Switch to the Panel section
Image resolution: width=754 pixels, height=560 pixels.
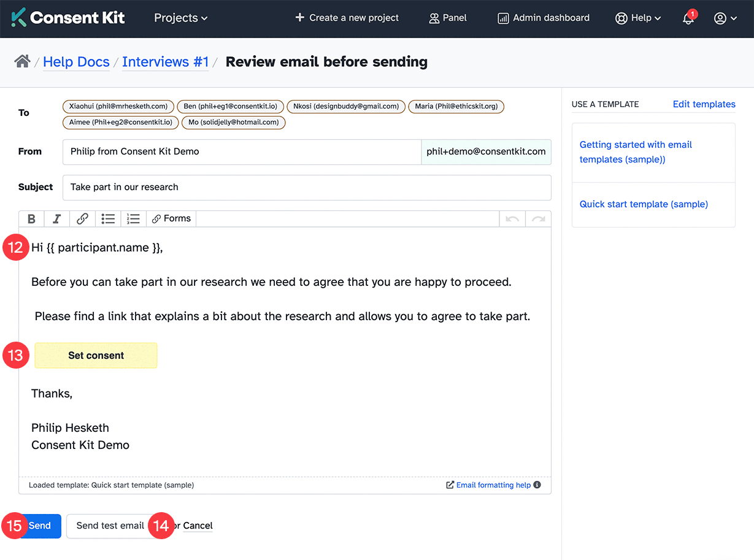pos(447,18)
